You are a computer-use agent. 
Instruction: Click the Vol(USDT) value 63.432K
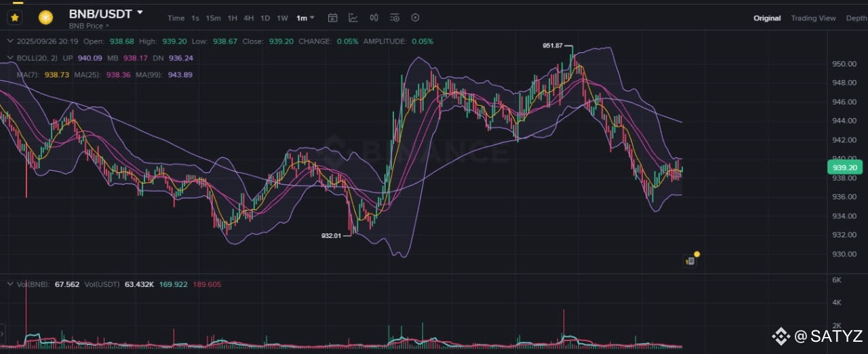139,284
